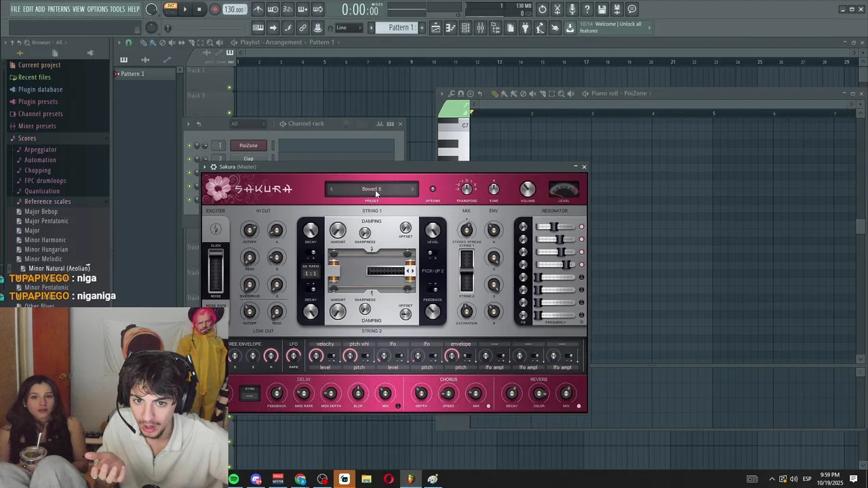Collapse the Scores folder in browser

tap(27, 138)
